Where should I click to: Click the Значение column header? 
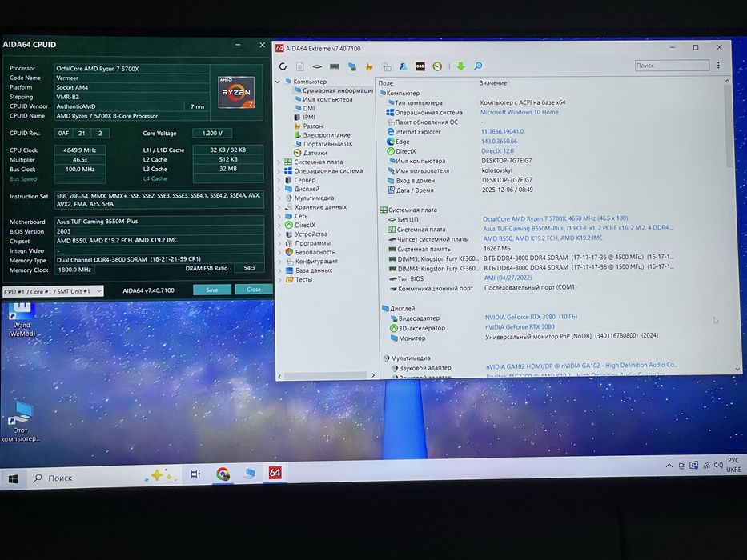tap(493, 83)
